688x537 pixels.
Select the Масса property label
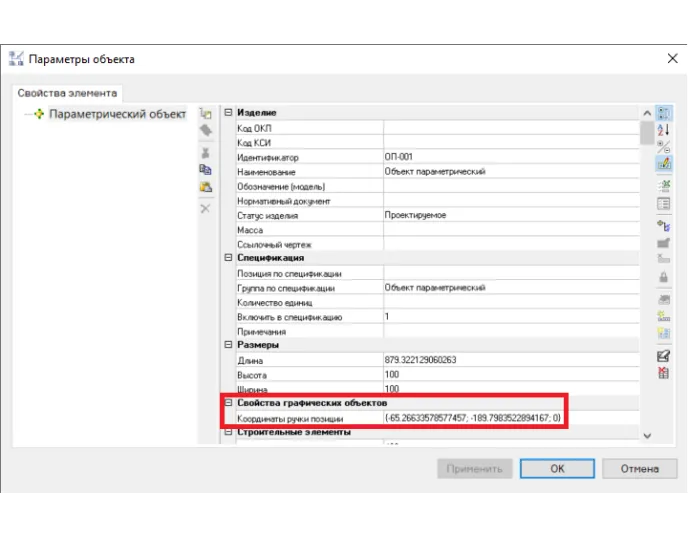pyautogui.click(x=250, y=230)
